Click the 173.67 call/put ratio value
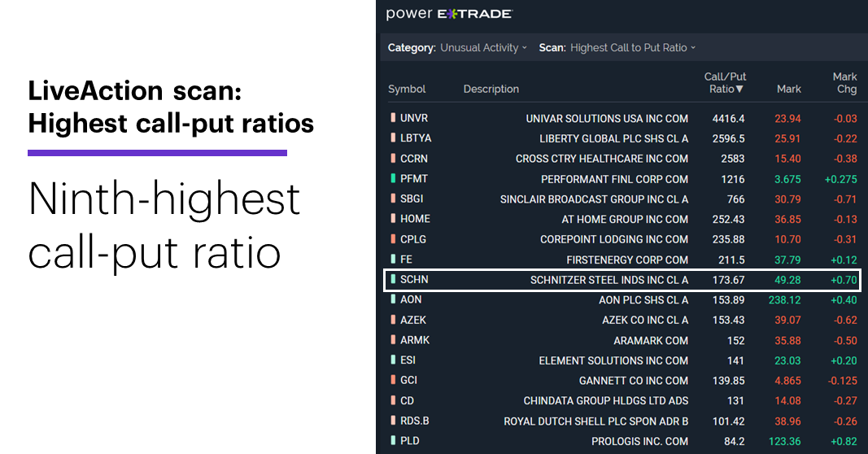 click(x=729, y=280)
